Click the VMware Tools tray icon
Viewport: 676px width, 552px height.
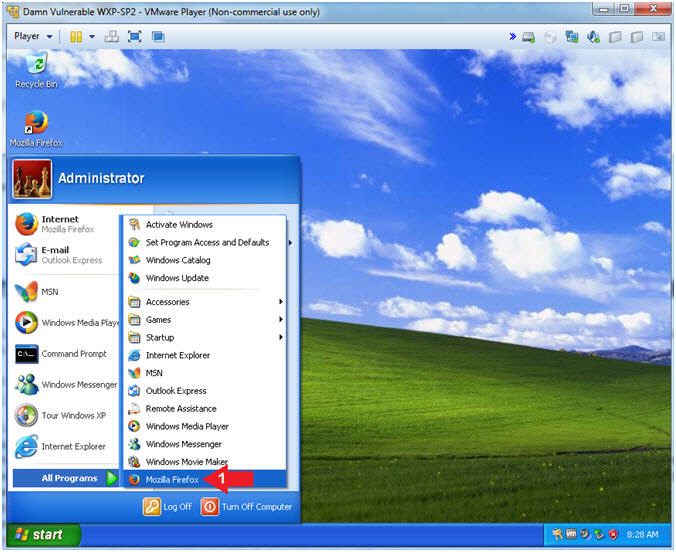(571, 535)
